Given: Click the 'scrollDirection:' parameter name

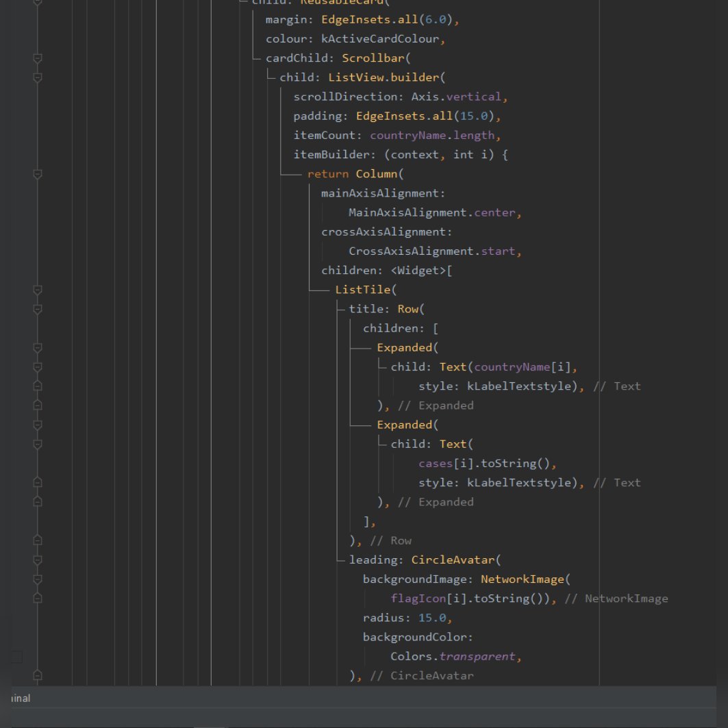Looking at the screenshot, I should [x=348, y=97].
